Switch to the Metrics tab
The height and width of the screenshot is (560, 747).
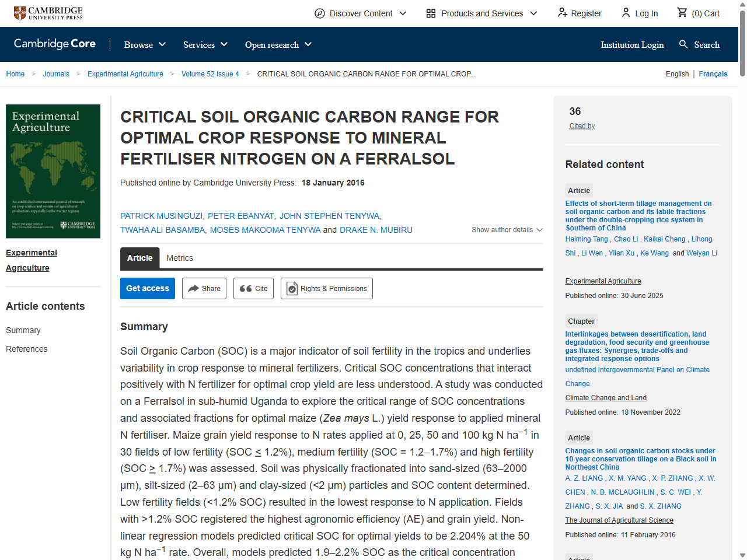tap(180, 258)
